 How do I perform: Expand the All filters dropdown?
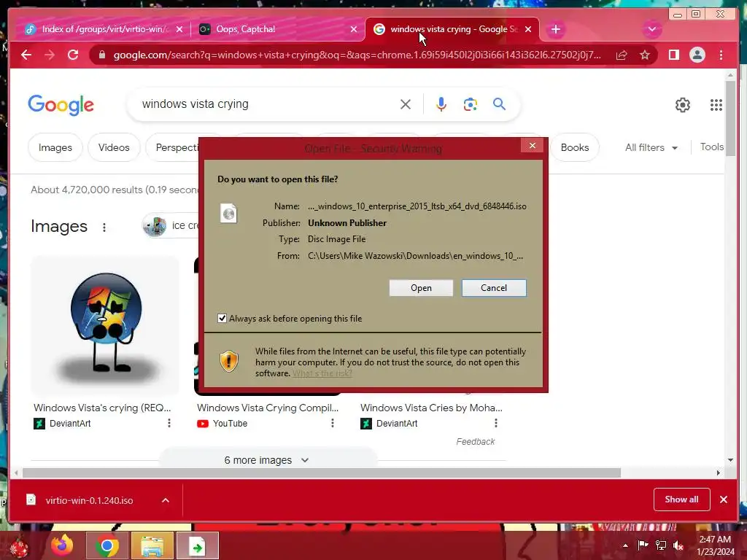[651, 147]
